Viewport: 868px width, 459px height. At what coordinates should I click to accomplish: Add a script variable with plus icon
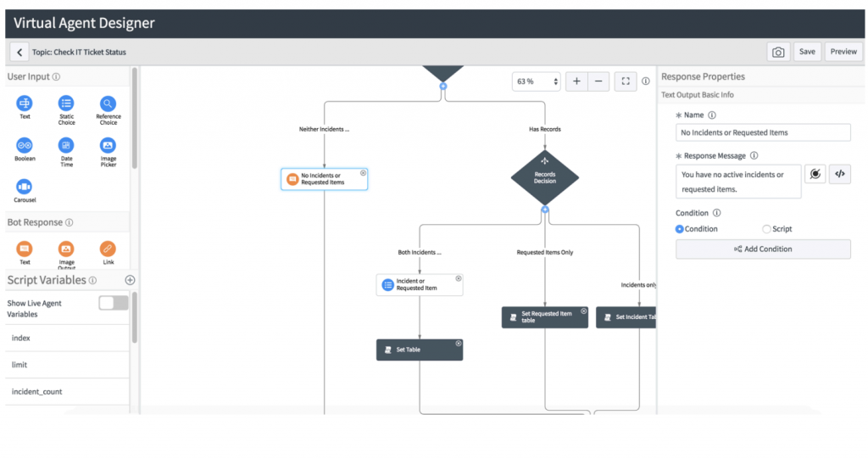pos(130,280)
